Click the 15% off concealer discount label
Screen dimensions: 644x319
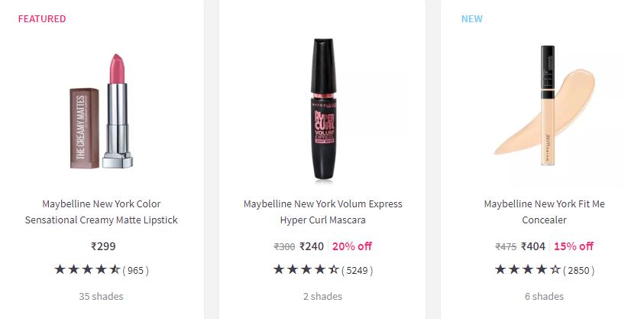pos(574,246)
